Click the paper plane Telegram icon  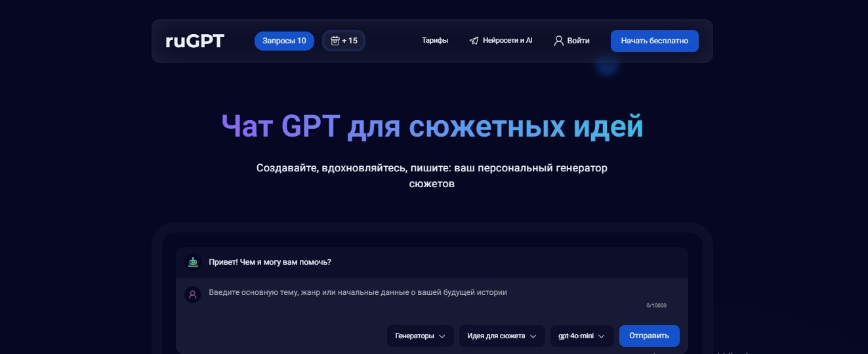(x=474, y=41)
